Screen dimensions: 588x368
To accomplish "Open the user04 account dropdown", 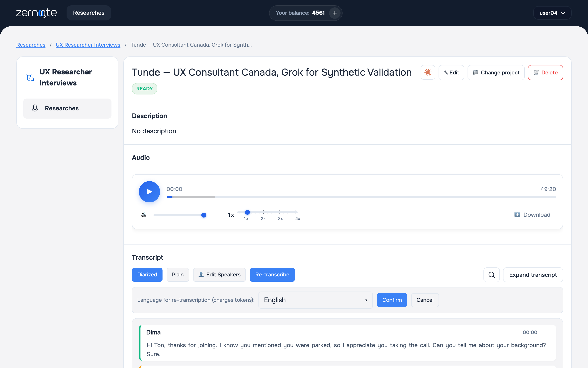I will tap(552, 13).
